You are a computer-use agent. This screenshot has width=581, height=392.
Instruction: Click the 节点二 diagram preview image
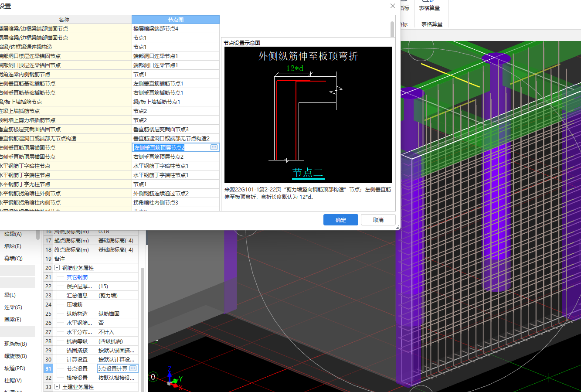tap(308, 115)
